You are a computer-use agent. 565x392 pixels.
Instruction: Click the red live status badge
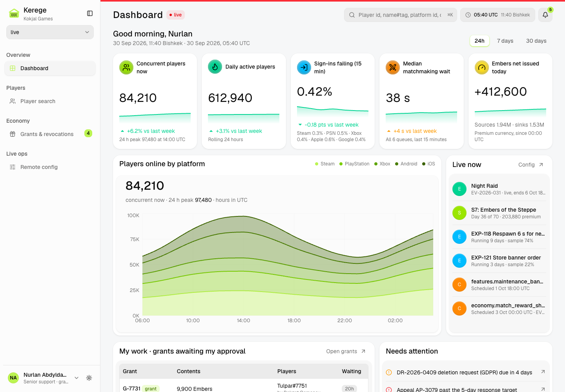pyautogui.click(x=176, y=15)
